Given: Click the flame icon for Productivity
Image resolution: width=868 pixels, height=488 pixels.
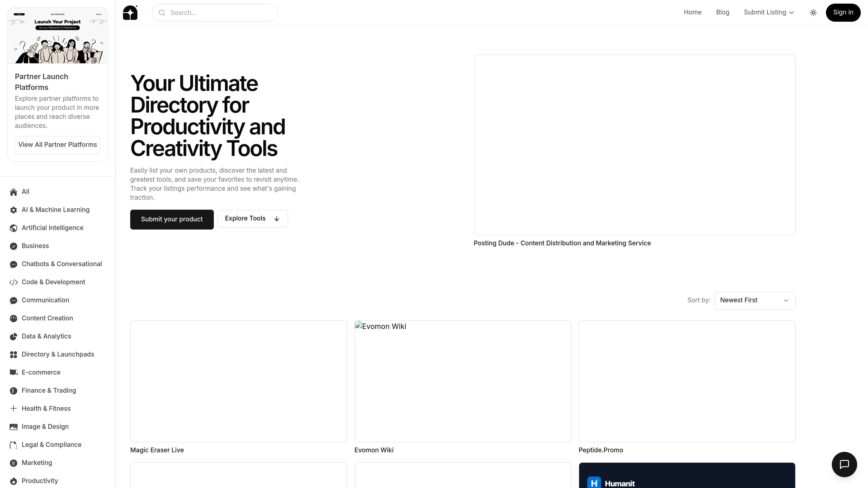Looking at the screenshot, I should [14, 481].
